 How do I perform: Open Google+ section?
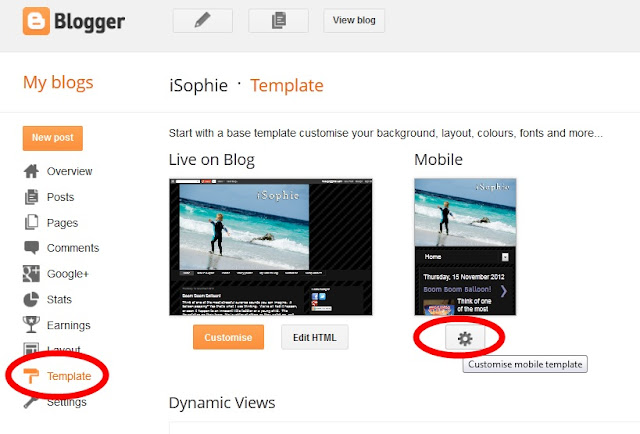coord(68,274)
